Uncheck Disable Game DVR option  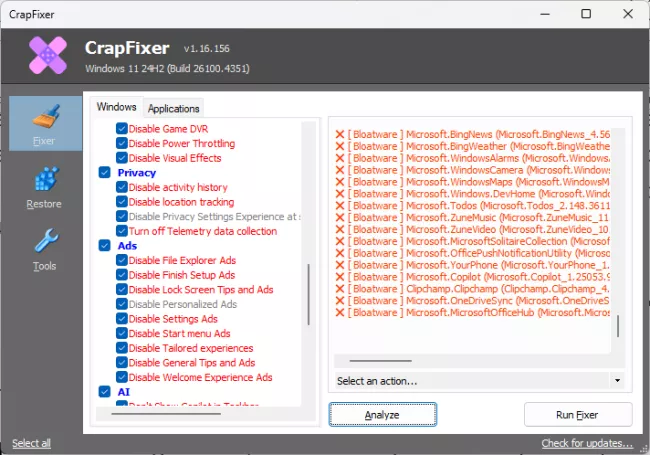(122, 129)
